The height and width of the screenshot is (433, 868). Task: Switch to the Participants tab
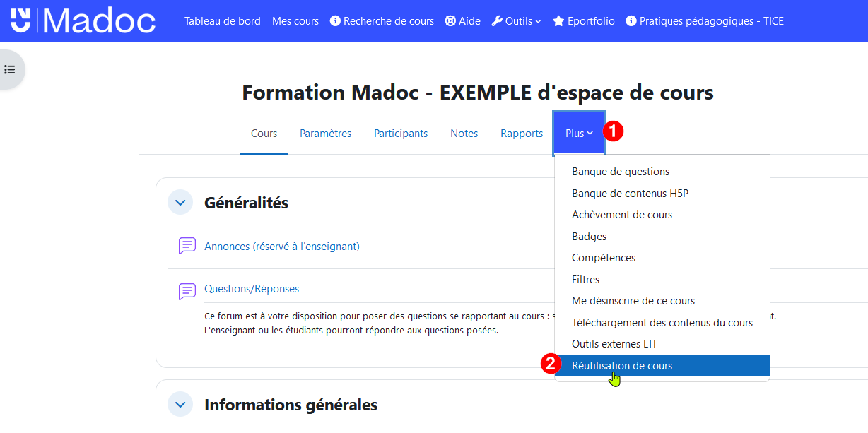(x=401, y=134)
